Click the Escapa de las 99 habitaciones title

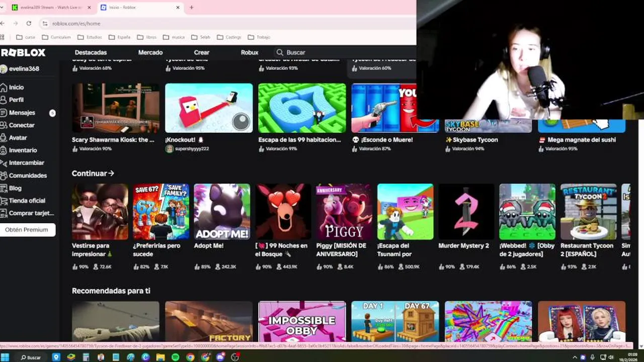point(300,140)
